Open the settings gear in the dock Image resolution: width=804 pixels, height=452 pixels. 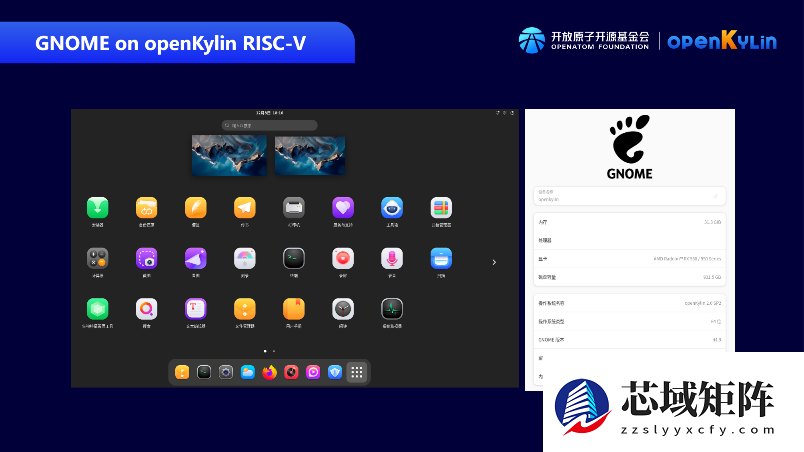226,372
